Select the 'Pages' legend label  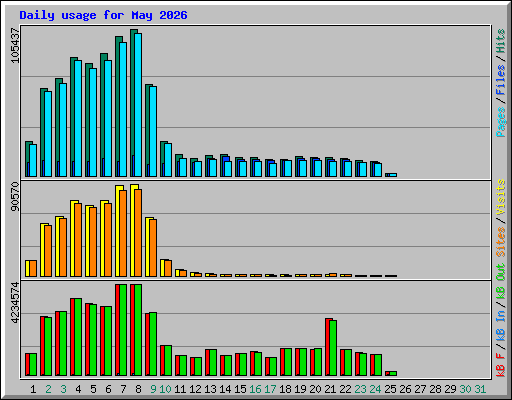point(501,122)
